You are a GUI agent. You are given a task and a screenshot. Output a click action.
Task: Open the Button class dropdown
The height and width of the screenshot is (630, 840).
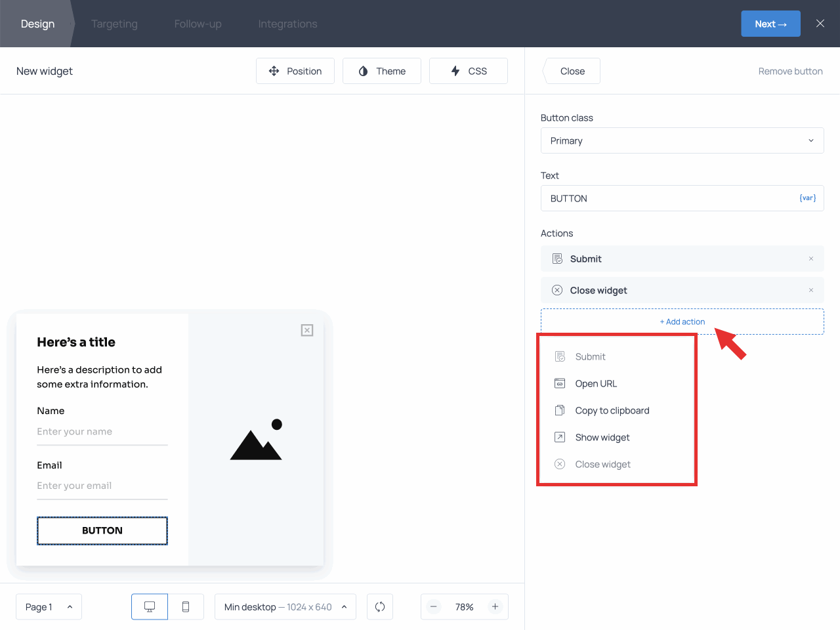click(682, 140)
